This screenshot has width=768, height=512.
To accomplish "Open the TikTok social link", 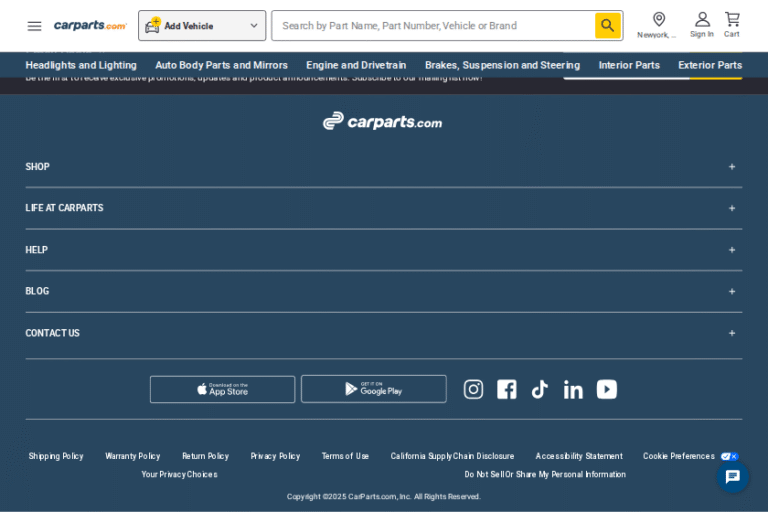I will click(540, 389).
